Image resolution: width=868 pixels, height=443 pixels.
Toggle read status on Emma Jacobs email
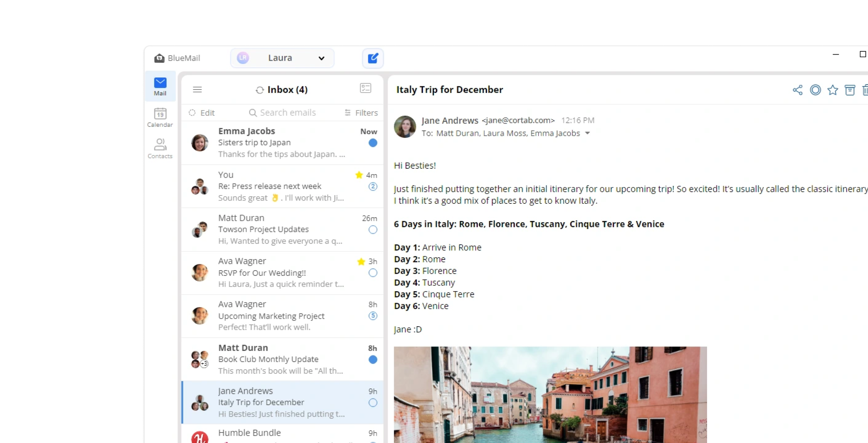(373, 143)
